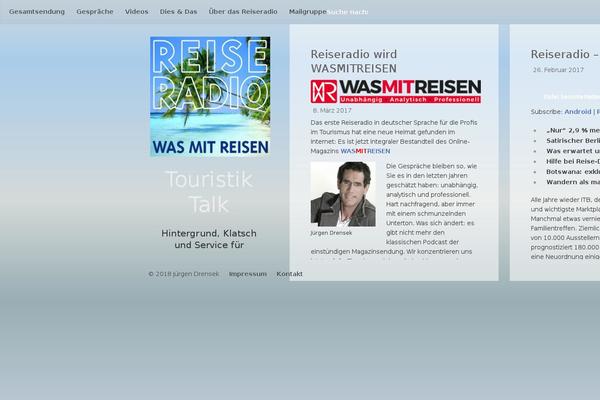
Task: Click the list item Satirischer Berli
Action: coord(573,141)
